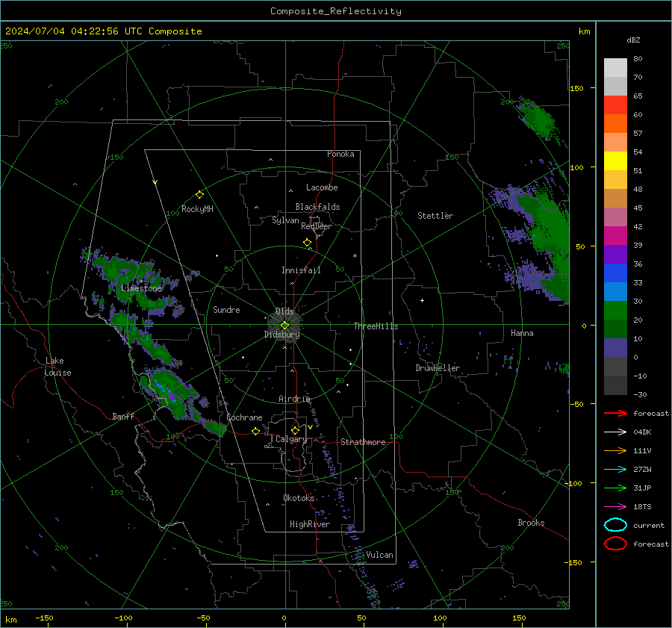Click the blue 36 dBZ color swatch
672x628 pixels.
pos(615,273)
